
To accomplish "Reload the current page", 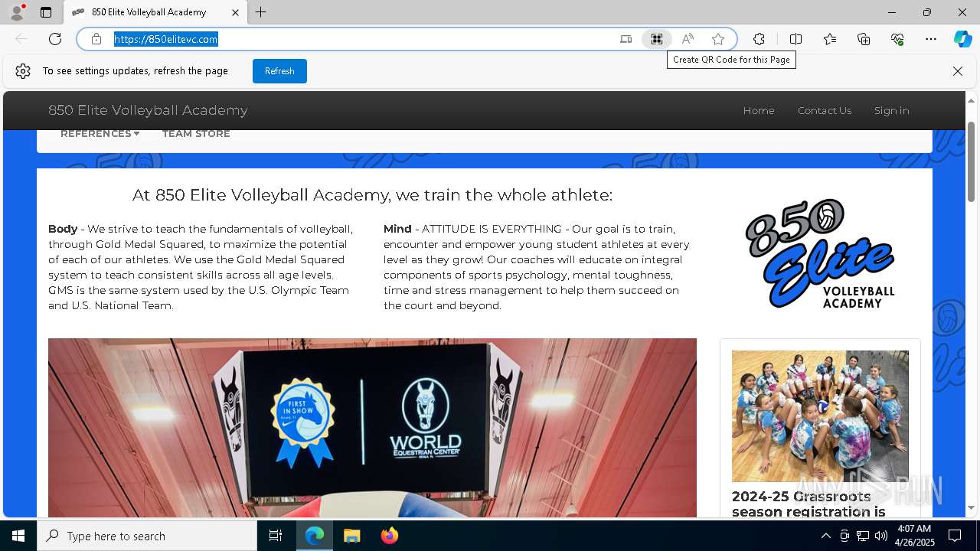I will 55,39.
